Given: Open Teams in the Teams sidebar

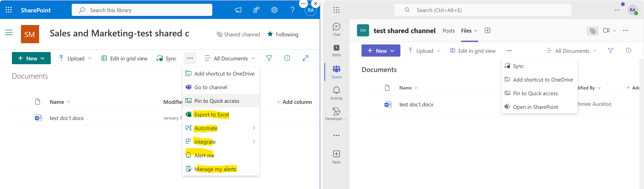Looking at the screenshot, I should (336, 72).
